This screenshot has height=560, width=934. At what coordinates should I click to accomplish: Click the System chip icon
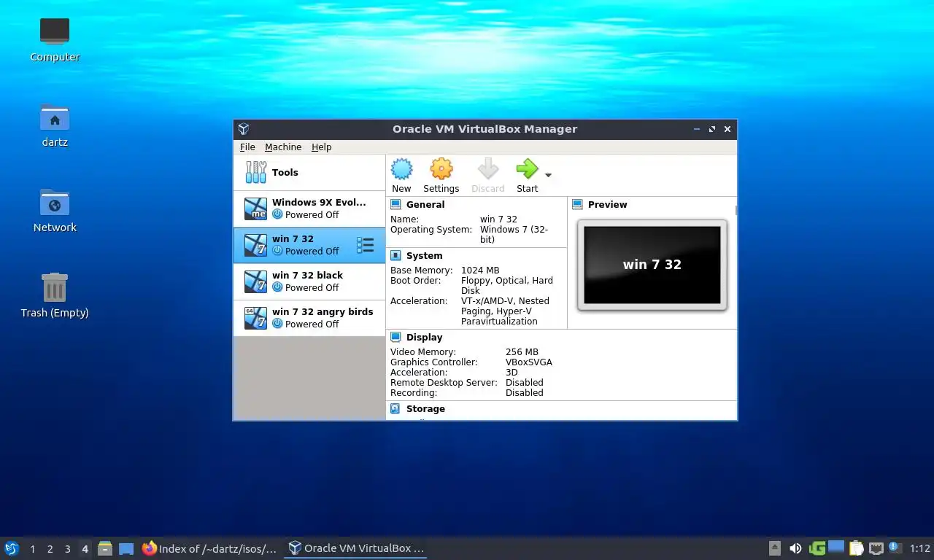395,256
